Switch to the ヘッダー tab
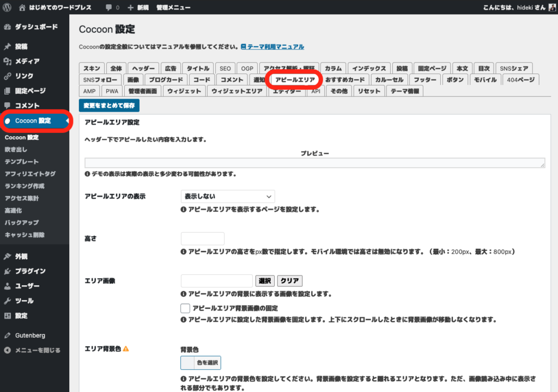Screen dimensions: 558x392 click(143, 68)
